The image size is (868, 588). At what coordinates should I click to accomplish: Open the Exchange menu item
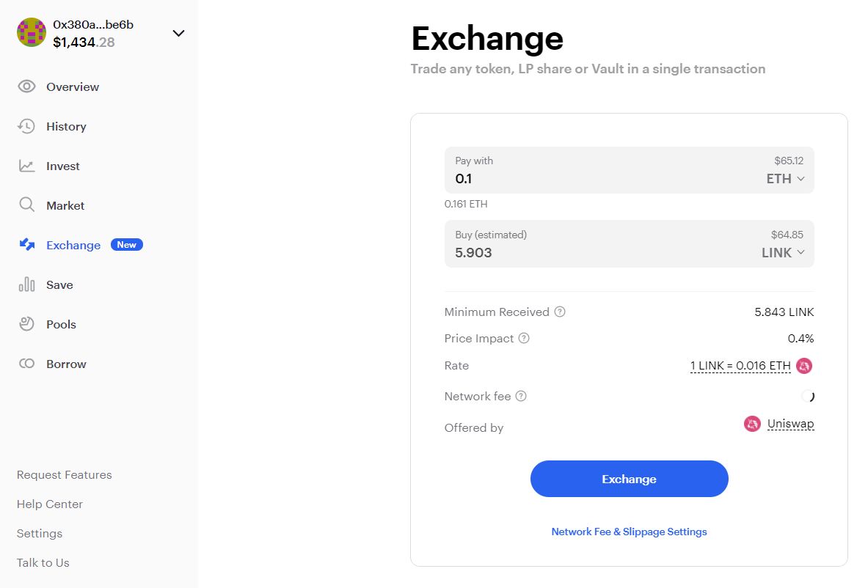point(73,245)
